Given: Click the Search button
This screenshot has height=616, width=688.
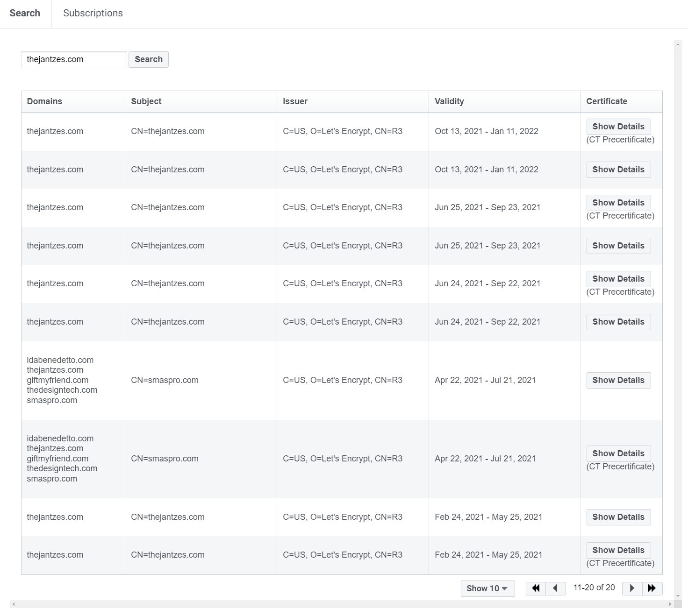Looking at the screenshot, I should pyautogui.click(x=149, y=59).
